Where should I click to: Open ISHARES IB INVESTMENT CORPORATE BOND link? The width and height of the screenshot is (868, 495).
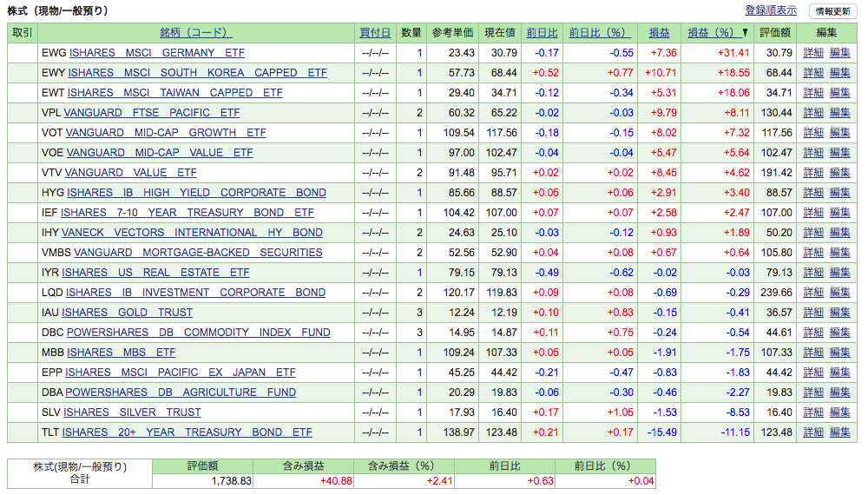[x=195, y=292]
